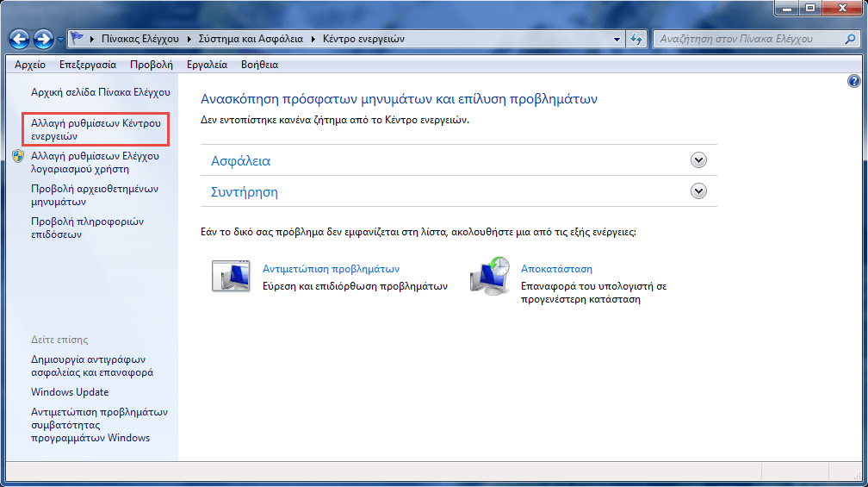The image size is (868, 487).
Task: Click the help question mark icon
Action: [853, 81]
